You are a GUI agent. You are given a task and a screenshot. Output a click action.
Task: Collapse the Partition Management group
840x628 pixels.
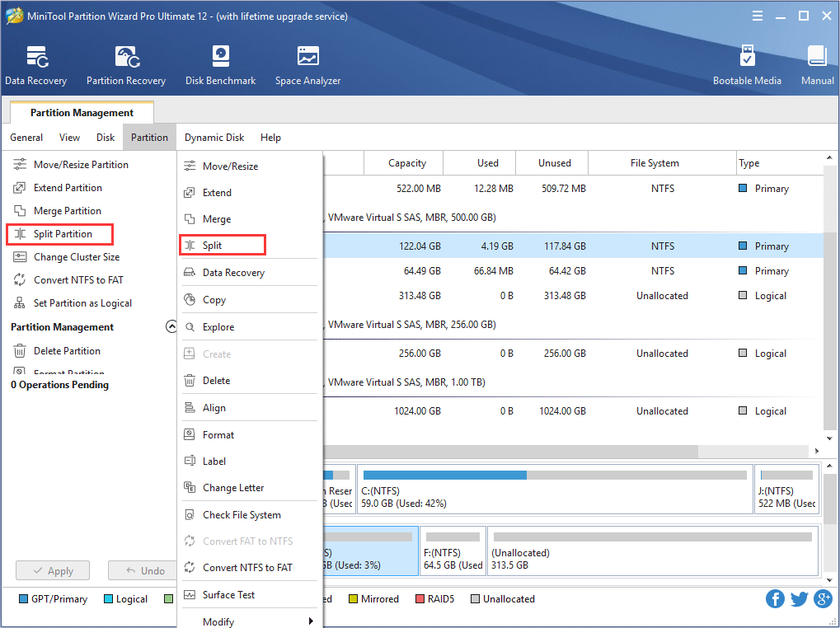(171, 326)
